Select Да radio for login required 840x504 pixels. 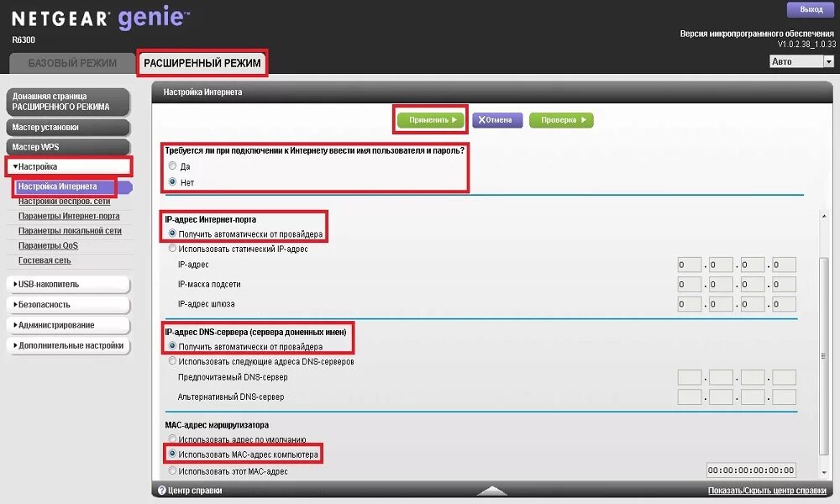point(172,166)
